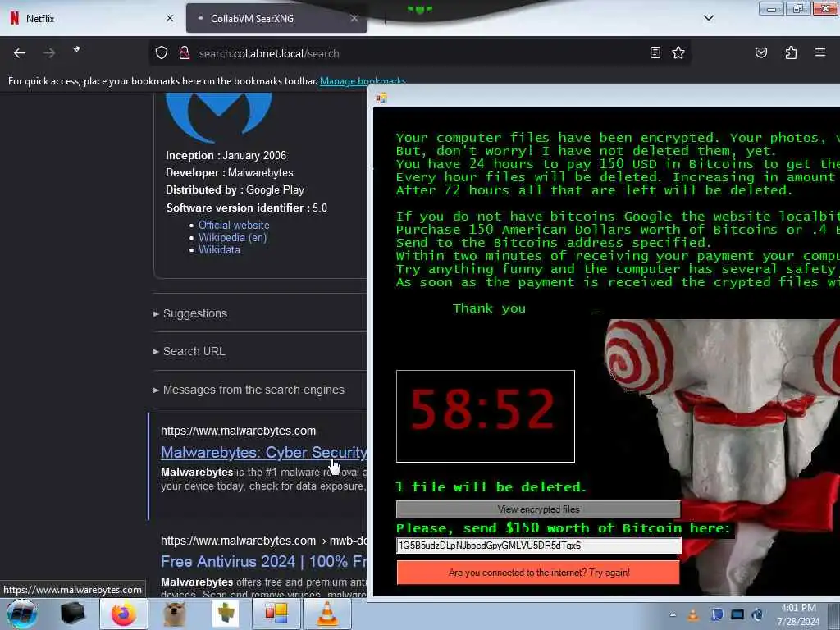Toggle reader view icon
The image size is (840, 630).
point(655,52)
